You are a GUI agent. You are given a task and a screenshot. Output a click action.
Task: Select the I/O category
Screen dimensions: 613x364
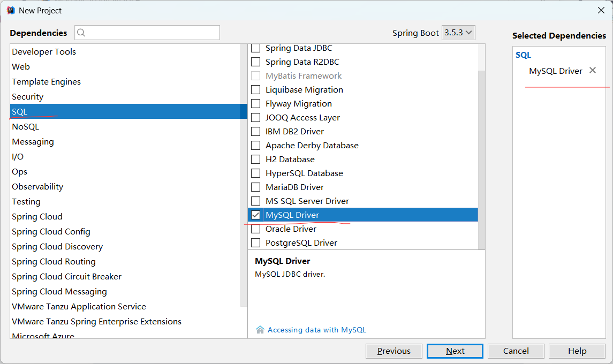click(x=125, y=156)
